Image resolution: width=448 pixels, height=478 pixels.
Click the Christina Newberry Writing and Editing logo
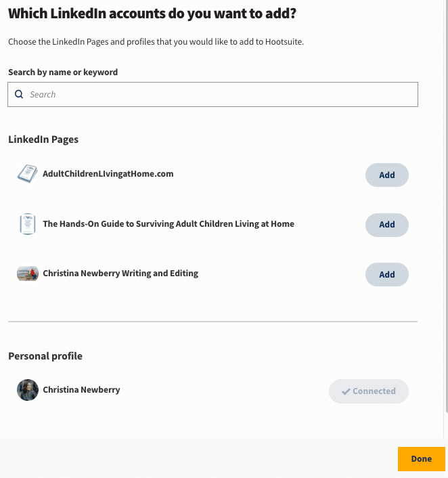point(28,274)
